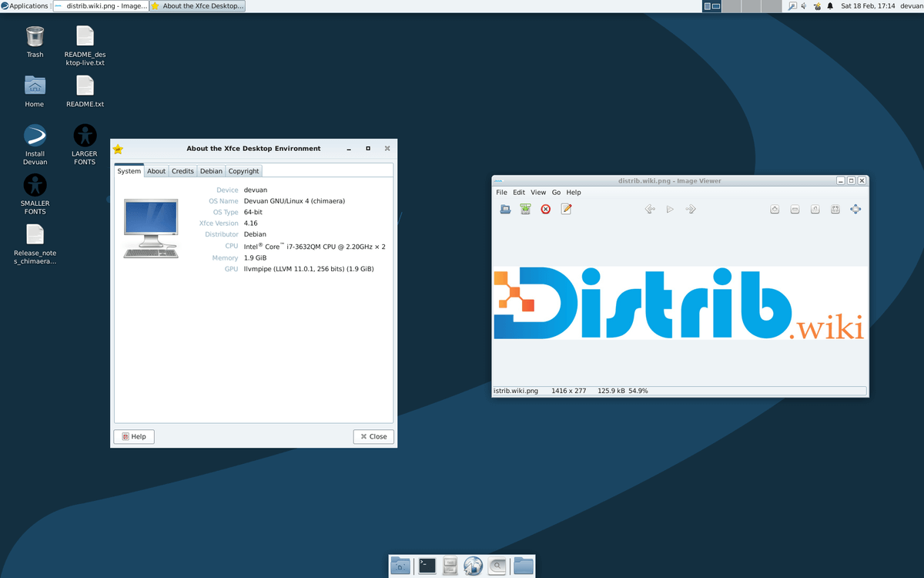The image size is (924, 578).
Task: Switch to distrib.wiki.png taskbar window button
Action: pyautogui.click(x=101, y=6)
